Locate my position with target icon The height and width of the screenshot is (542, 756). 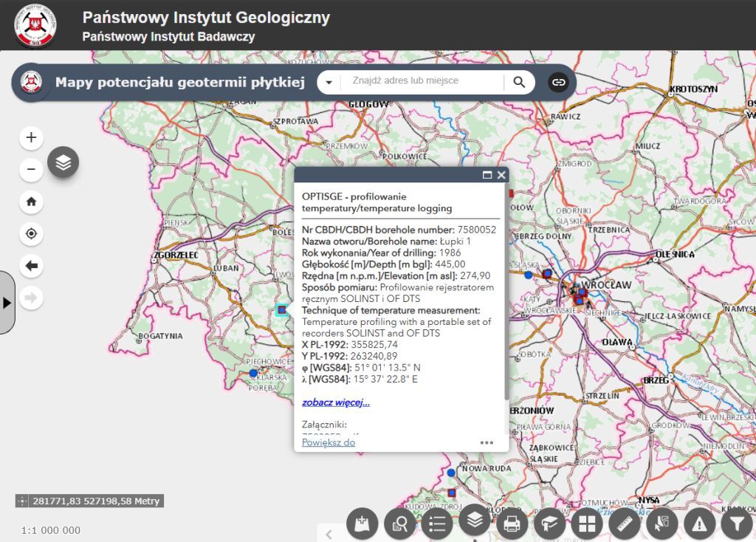pyautogui.click(x=31, y=233)
